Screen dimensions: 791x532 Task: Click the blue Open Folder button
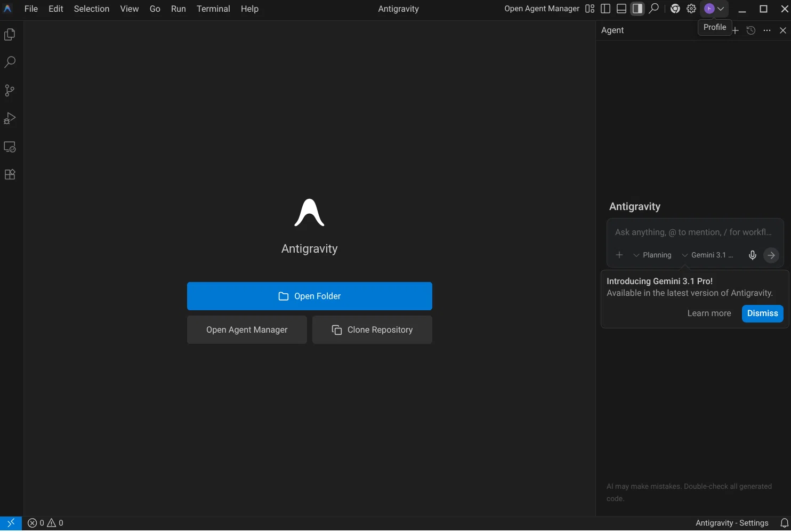pyautogui.click(x=310, y=296)
